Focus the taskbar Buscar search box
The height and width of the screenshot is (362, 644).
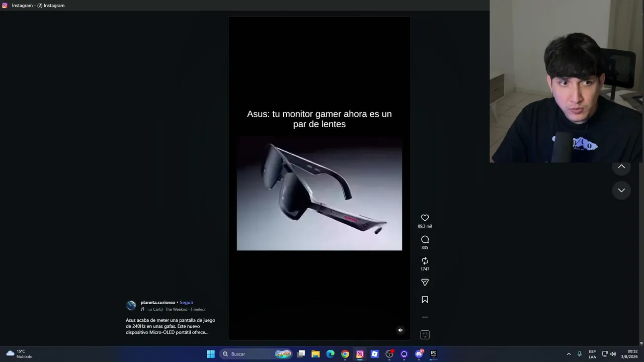pyautogui.click(x=257, y=354)
